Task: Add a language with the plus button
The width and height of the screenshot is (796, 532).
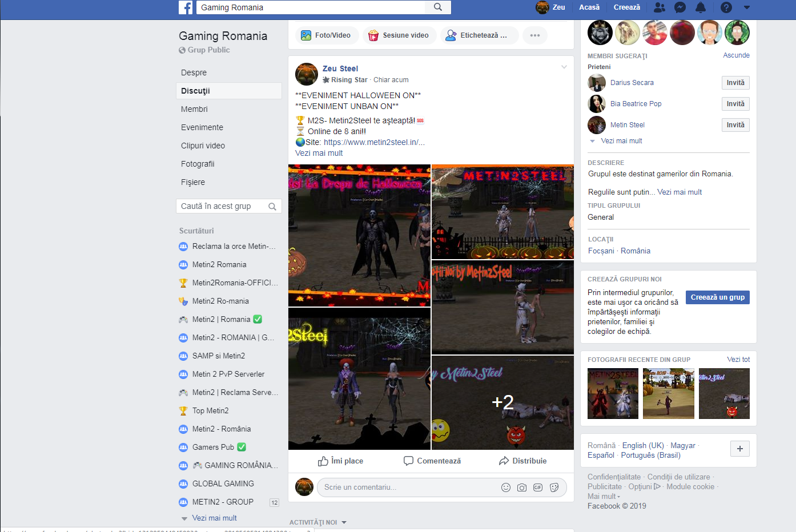Action: click(x=740, y=449)
